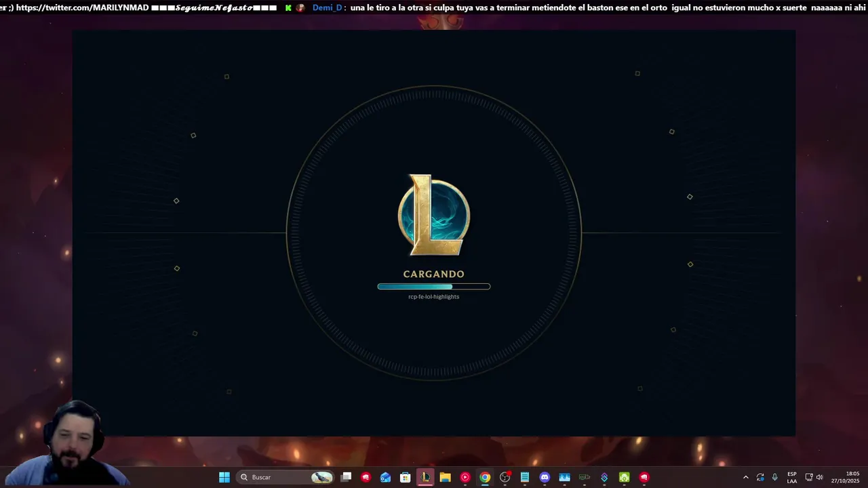This screenshot has width=868, height=488.
Task: Open the Windows Start menu
Action: 224,477
